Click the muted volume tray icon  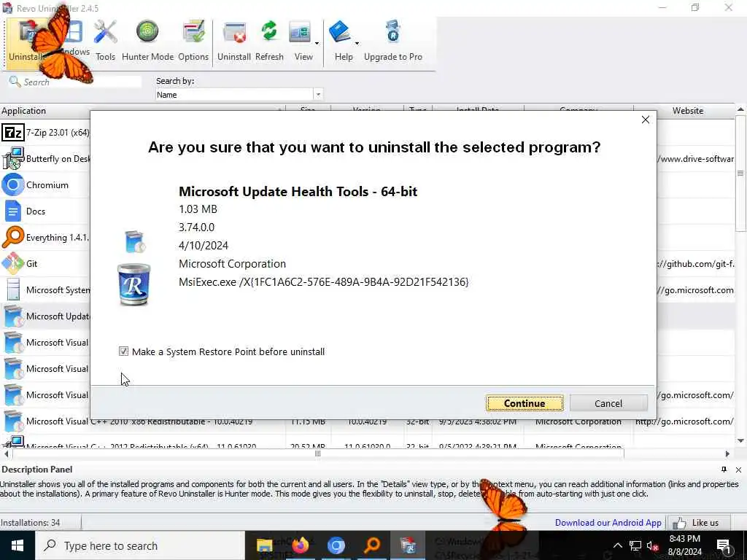tap(653, 545)
